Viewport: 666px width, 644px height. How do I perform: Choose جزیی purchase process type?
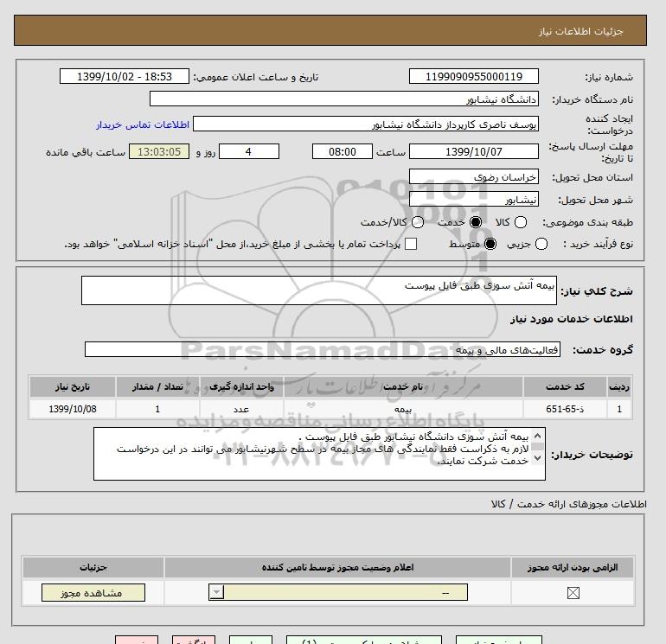click(x=541, y=244)
